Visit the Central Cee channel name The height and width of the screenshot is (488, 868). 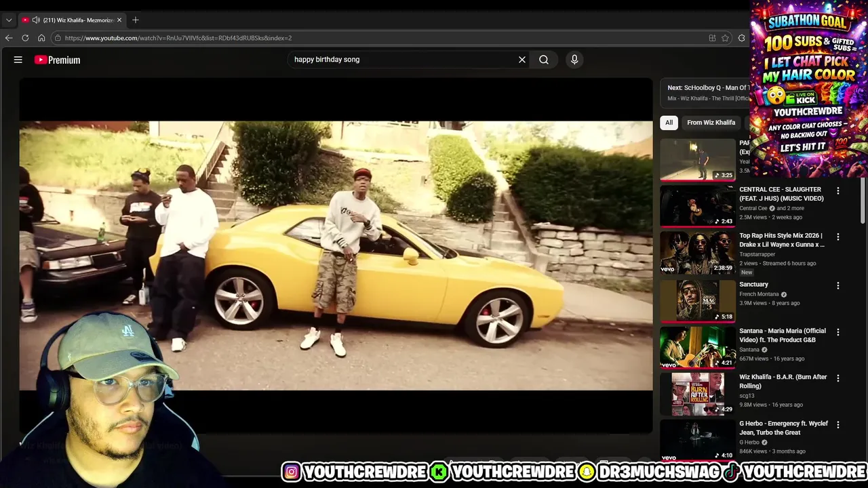tap(753, 208)
